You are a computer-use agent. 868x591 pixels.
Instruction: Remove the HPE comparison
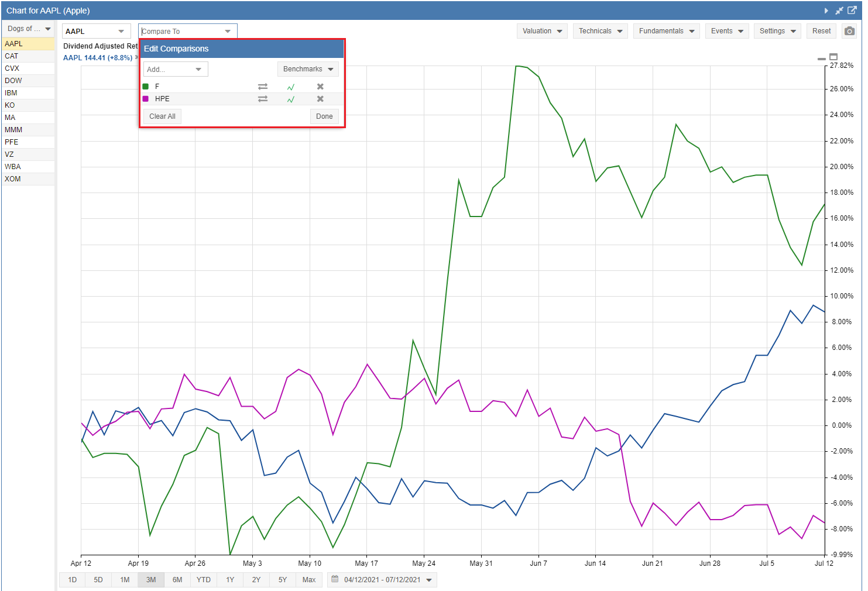[320, 99]
